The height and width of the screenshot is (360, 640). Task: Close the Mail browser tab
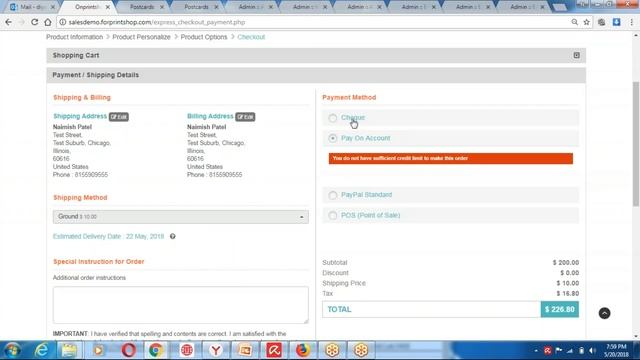click(53, 7)
